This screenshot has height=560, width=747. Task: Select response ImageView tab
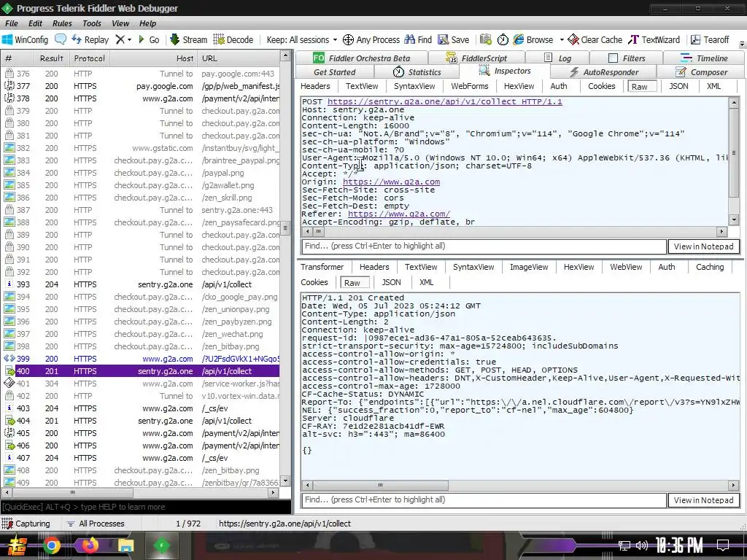[529, 267]
